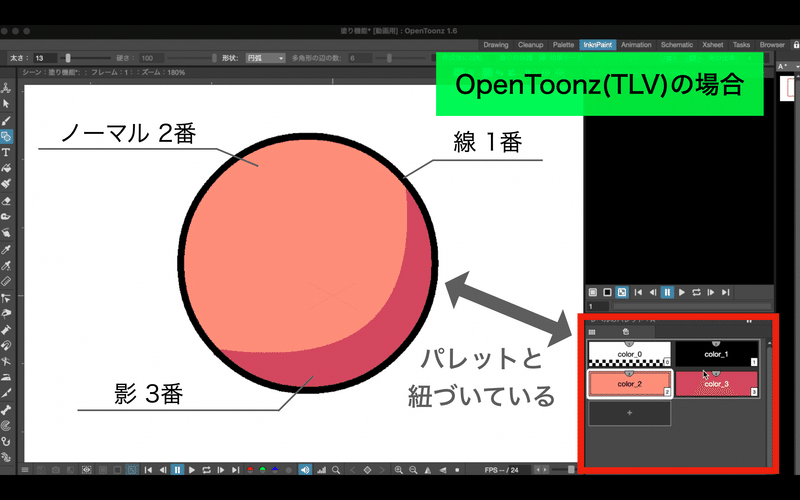Toggle the red channel in viewer
This screenshot has height=500, width=800.
point(250,470)
